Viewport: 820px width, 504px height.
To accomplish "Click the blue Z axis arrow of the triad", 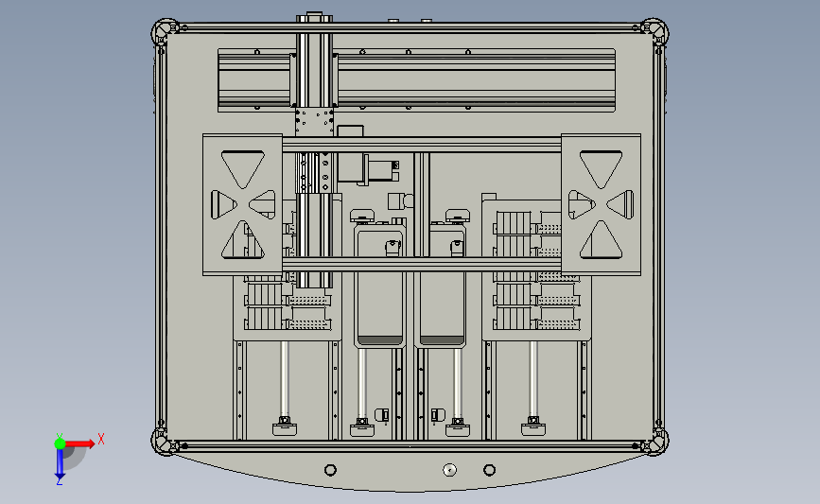I will 60,464.
